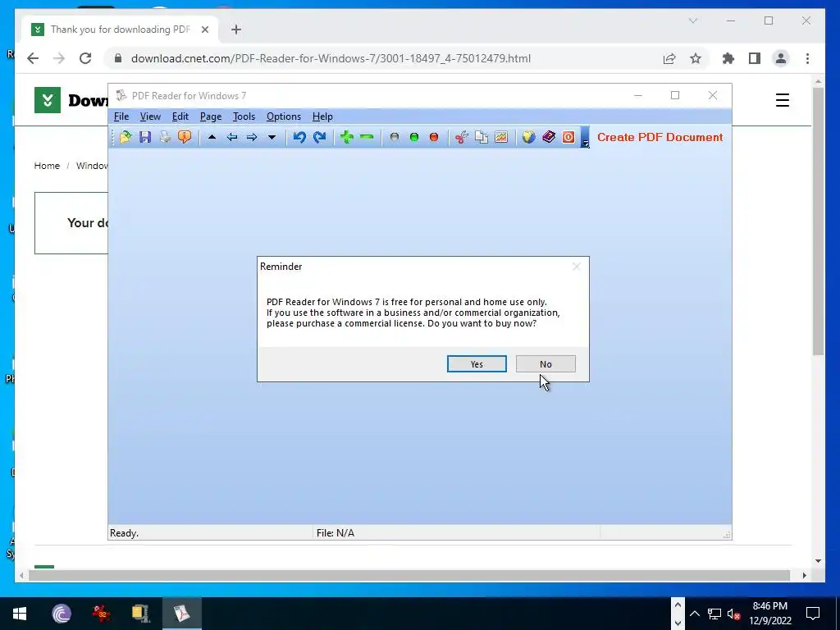Click the red round button in toolbar
This screenshot has width=840, height=630.
(x=434, y=137)
